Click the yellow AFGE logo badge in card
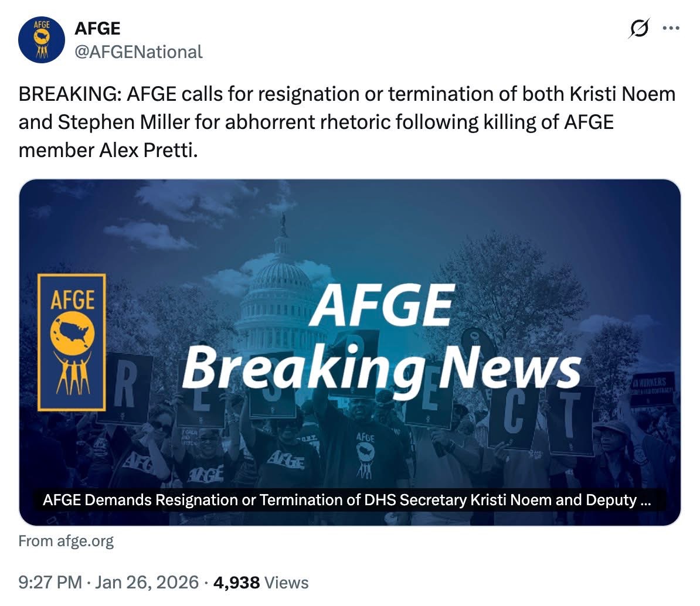The image size is (700, 606). [x=72, y=342]
